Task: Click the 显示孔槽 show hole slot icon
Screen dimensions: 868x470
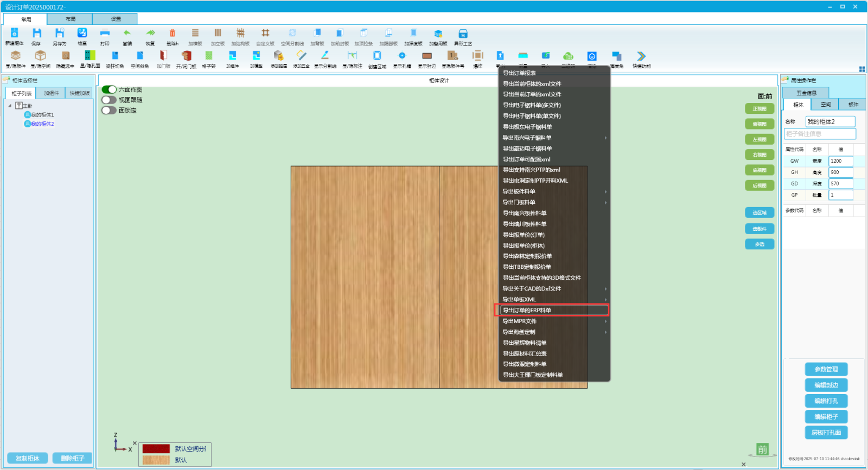Action: (402, 56)
